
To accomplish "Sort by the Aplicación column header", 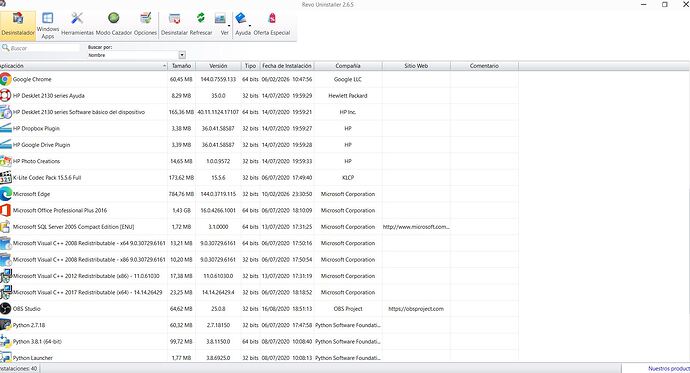I will [x=83, y=66].
